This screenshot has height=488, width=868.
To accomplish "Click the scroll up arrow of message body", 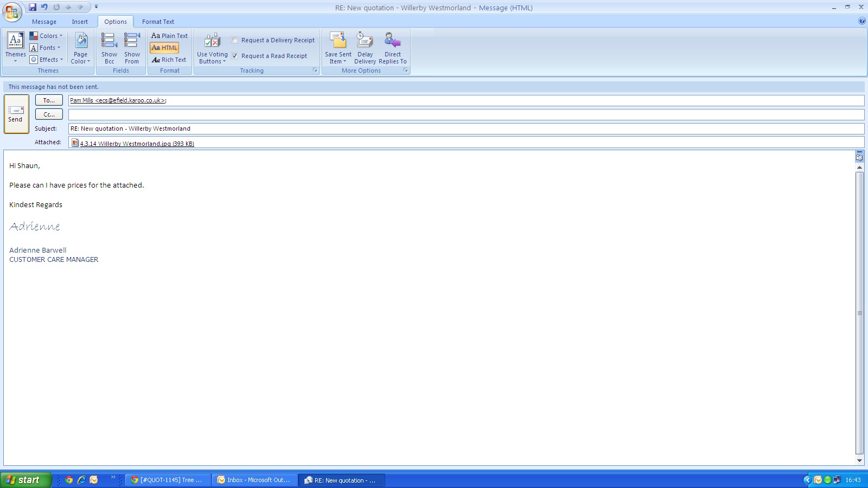I will [859, 168].
